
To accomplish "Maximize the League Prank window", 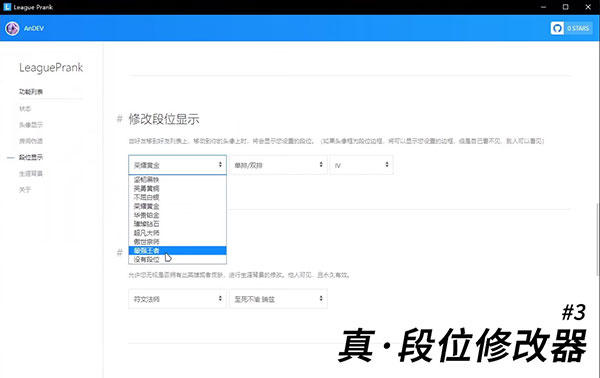I will (x=566, y=7).
